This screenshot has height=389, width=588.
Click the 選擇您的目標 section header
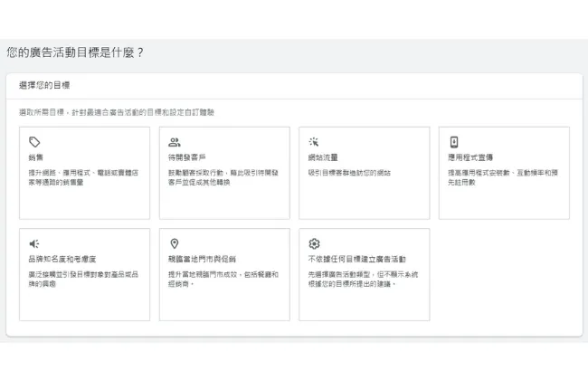pos(44,85)
